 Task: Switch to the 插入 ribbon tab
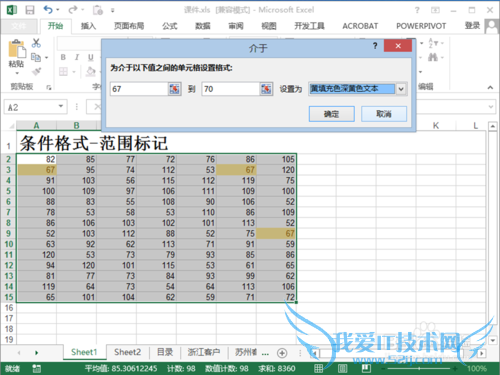(88, 26)
